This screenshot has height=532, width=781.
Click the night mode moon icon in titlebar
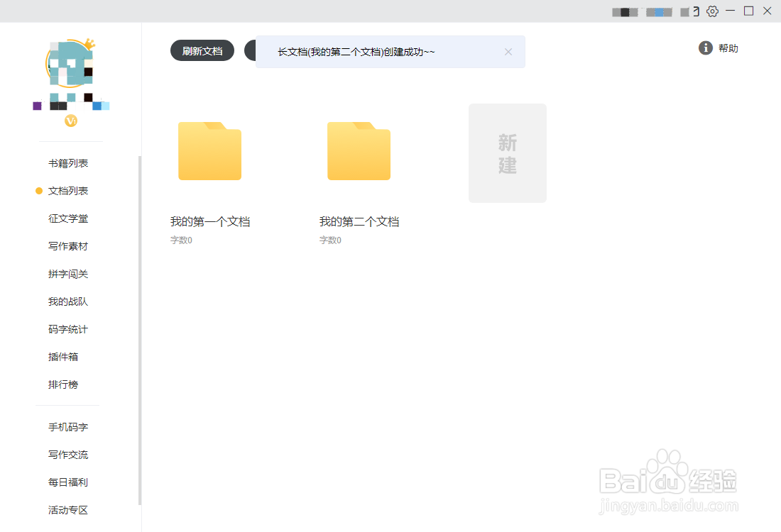692,11
